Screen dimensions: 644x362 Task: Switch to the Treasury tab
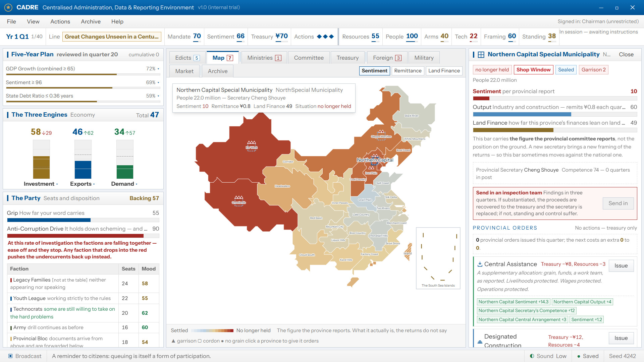[x=347, y=58]
